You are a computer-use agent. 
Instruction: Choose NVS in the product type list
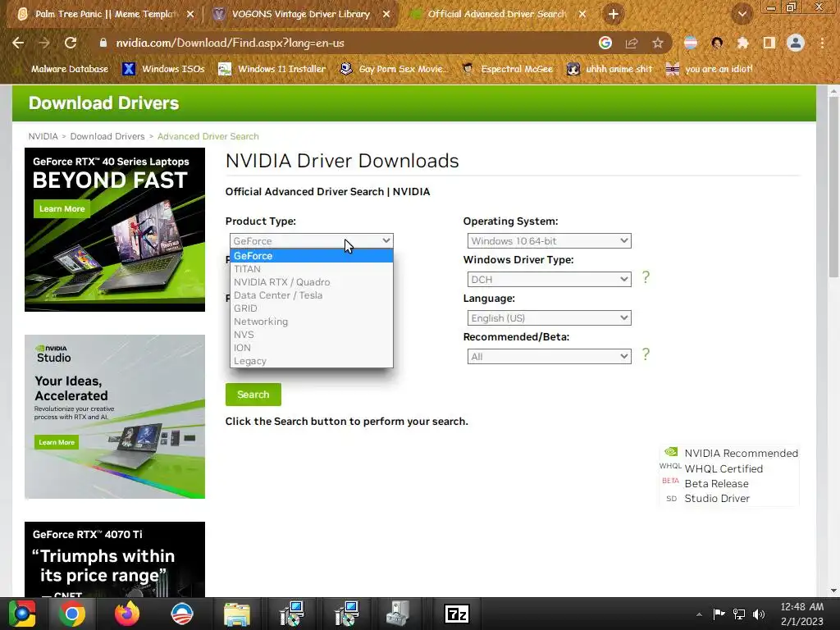311,335
